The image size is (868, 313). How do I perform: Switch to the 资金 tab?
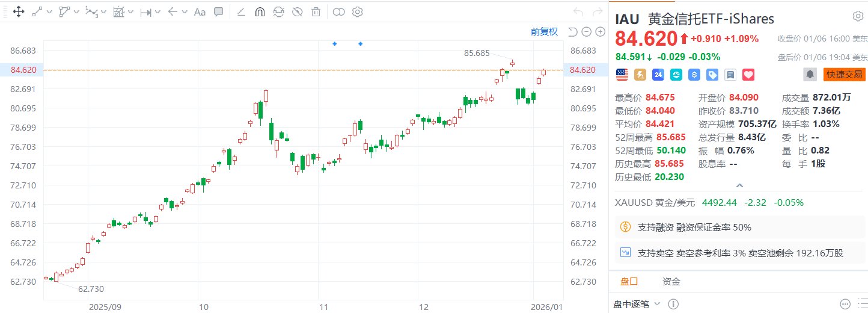(x=671, y=282)
